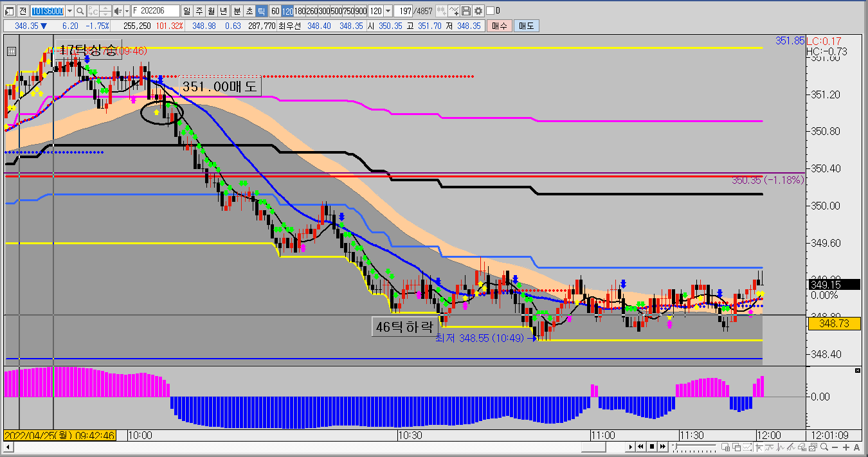
Task: Click the speaker sound icon
Action: (x=118, y=11)
